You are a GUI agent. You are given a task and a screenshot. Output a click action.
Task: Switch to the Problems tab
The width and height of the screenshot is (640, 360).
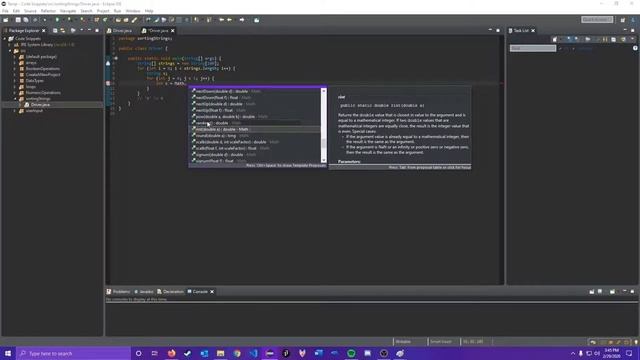pyautogui.click(x=118, y=291)
